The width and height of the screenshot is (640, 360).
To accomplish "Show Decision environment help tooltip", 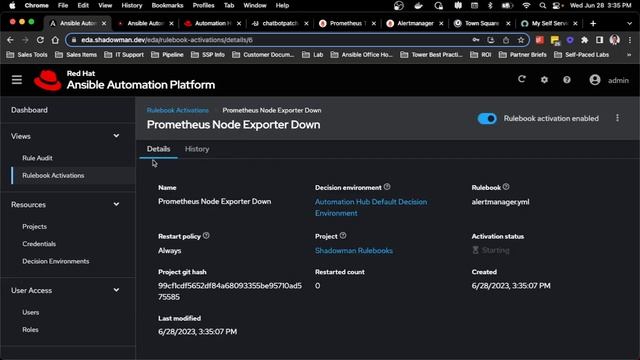I will pyautogui.click(x=387, y=187).
